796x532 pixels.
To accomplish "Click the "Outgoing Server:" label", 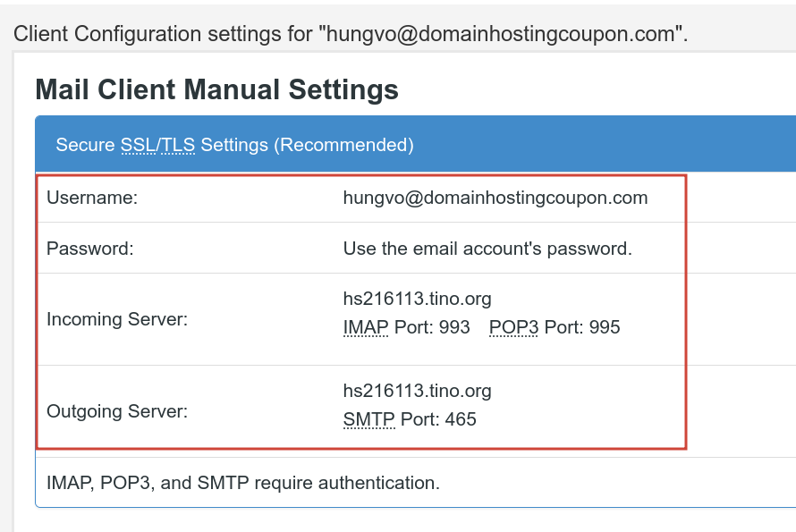I will (x=117, y=412).
